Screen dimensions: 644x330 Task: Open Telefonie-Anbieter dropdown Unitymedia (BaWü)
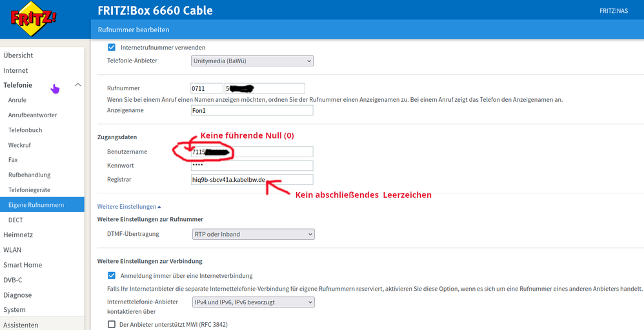252,61
